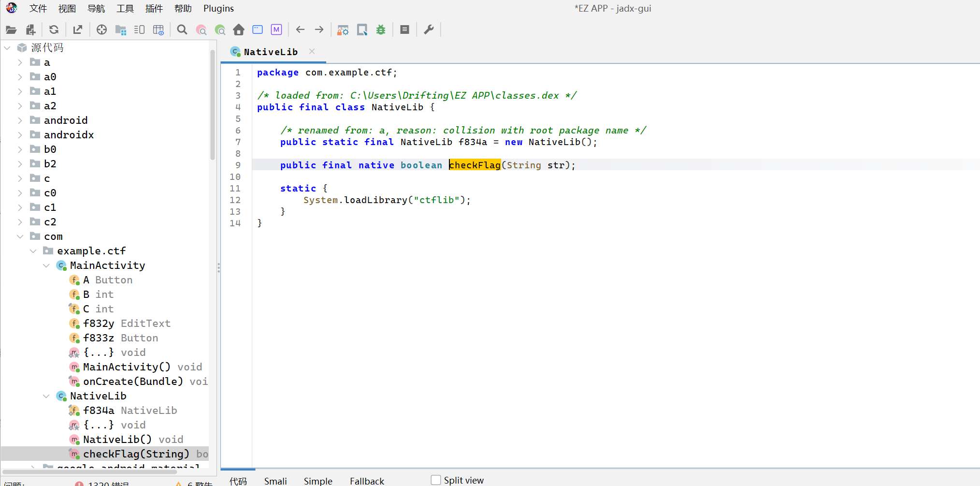Launch the debugger (bug icon)
The height and width of the screenshot is (486, 980).
click(381, 29)
